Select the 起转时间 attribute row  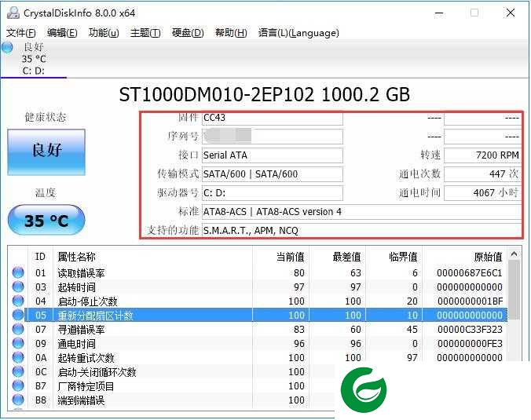click(258, 287)
